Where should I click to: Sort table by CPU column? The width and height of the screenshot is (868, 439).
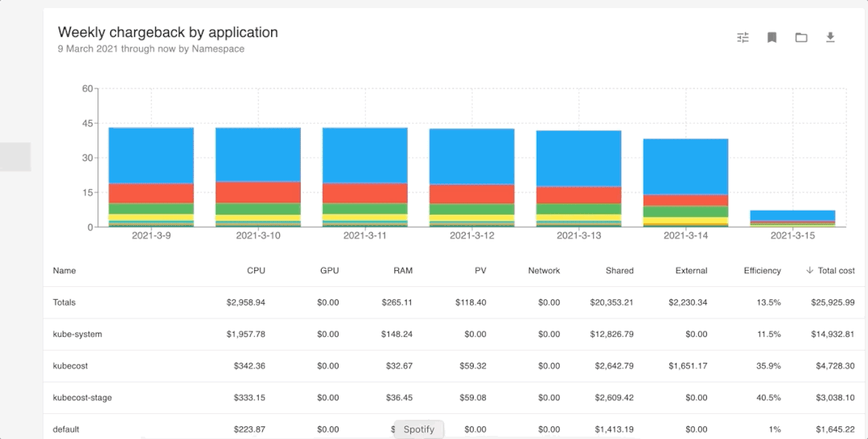pos(256,271)
